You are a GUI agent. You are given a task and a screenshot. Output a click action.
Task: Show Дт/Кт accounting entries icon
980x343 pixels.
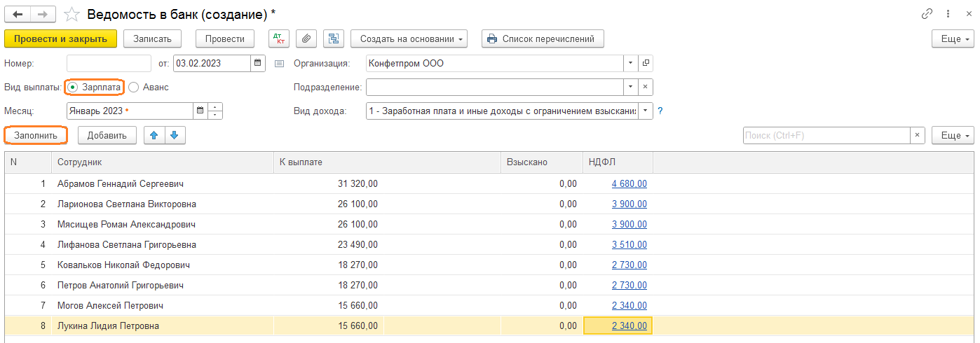(279, 38)
